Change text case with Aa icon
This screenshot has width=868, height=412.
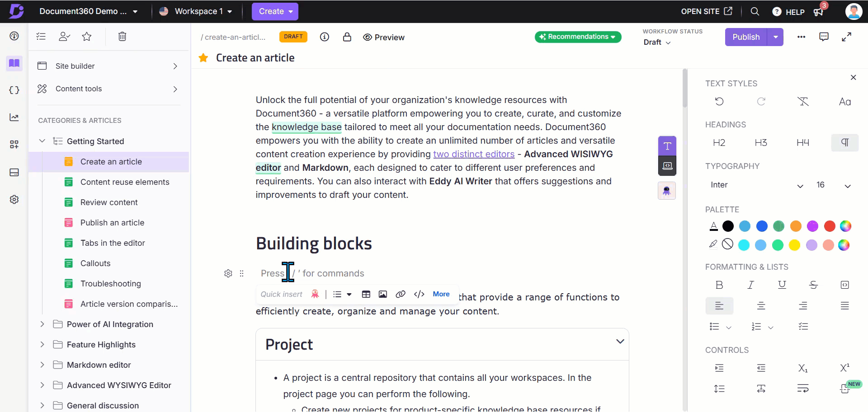click(x=845, y=102)
